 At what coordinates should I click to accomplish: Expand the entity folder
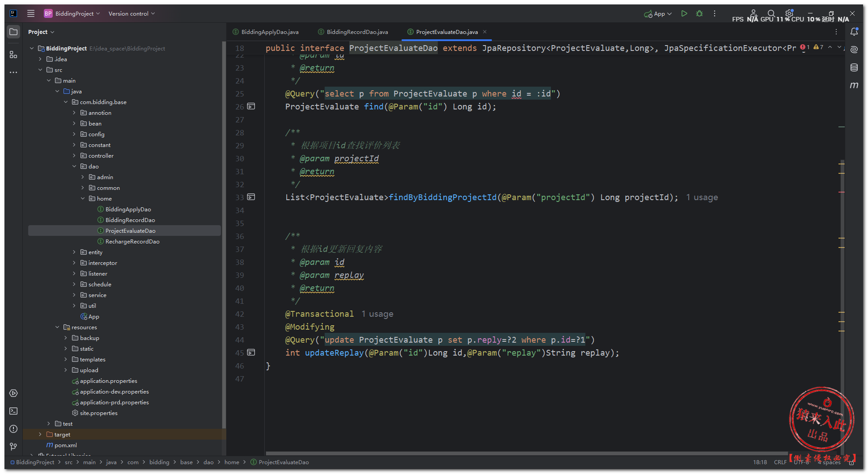point(74,252)
